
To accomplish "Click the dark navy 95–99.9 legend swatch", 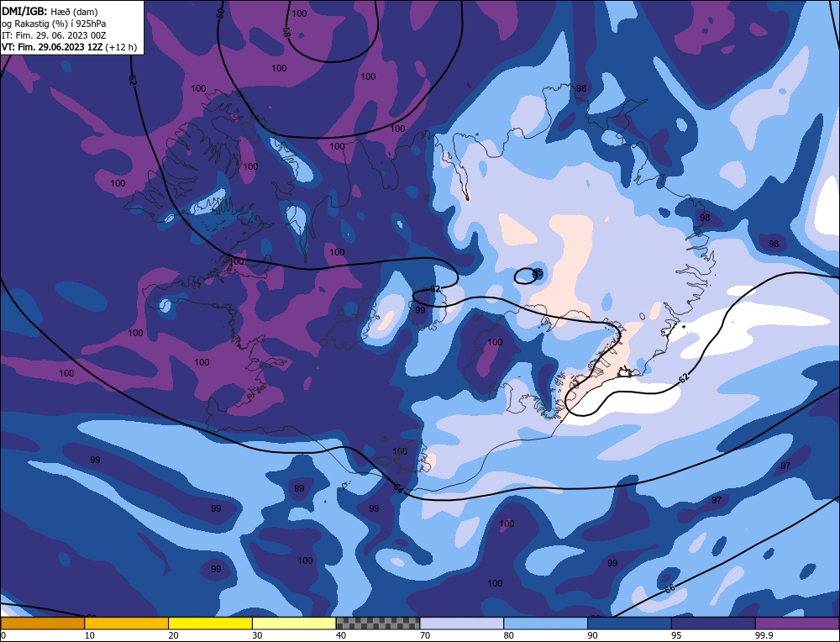I will [713, 623].
